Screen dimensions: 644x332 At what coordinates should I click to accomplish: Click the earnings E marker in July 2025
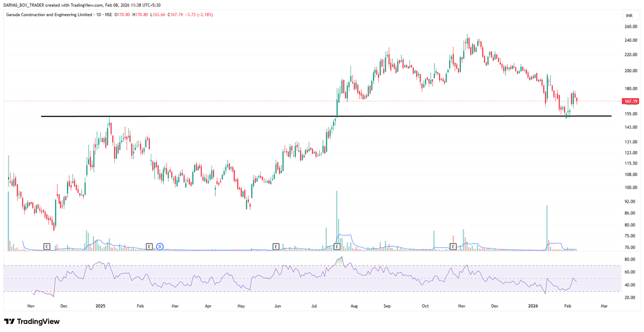[337, 246]
